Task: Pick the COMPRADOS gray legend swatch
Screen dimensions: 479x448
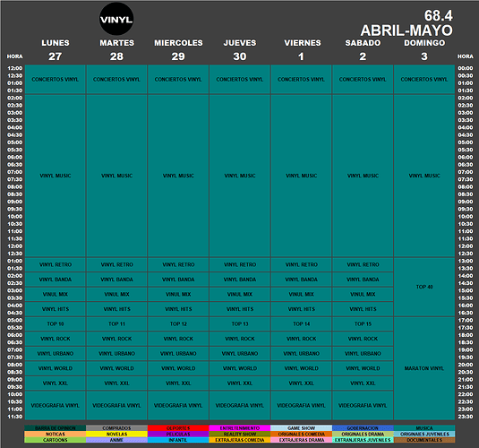Action: click(x=116, y=428)
